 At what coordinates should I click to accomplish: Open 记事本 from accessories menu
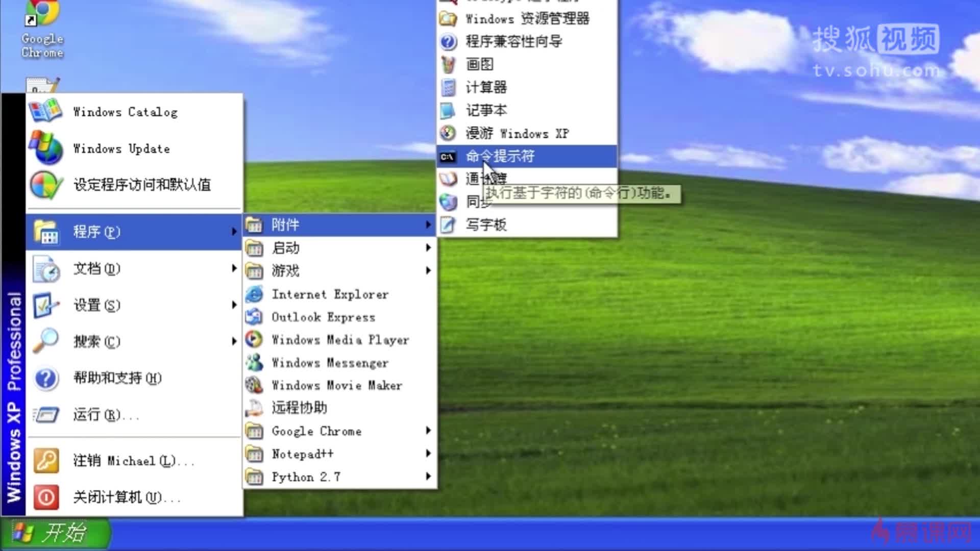[527, 110]
